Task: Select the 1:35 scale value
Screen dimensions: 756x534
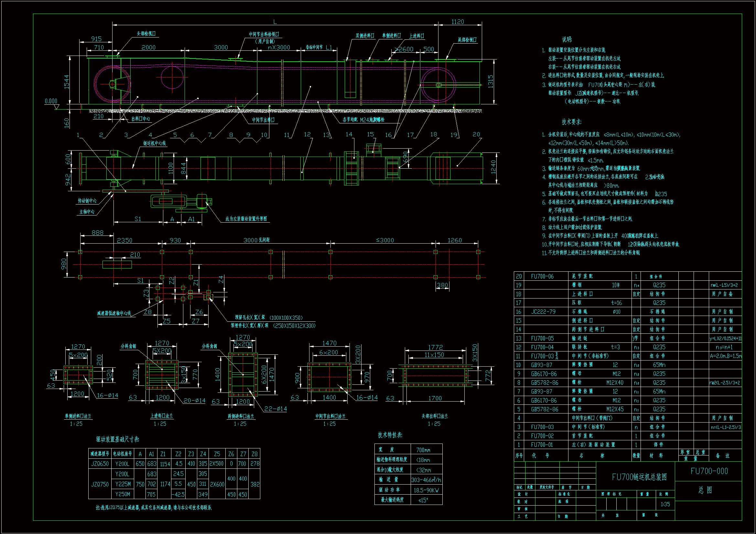Action: coord(665,504)
